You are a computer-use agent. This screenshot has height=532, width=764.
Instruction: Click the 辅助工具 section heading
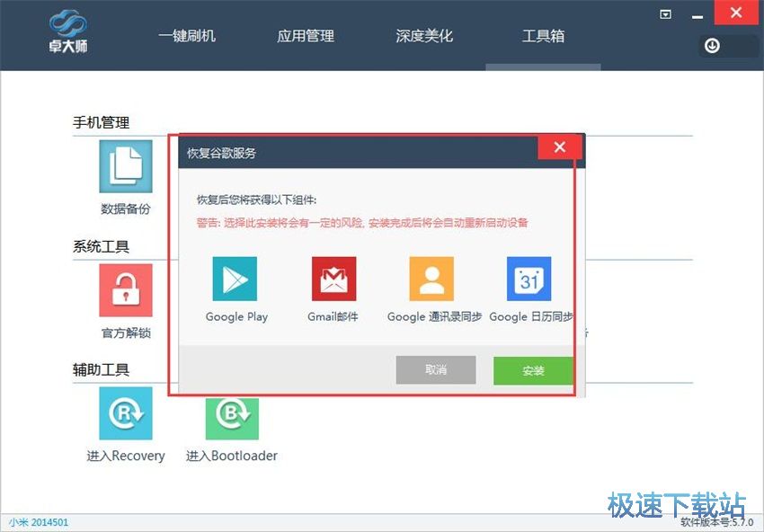[101, 369]
